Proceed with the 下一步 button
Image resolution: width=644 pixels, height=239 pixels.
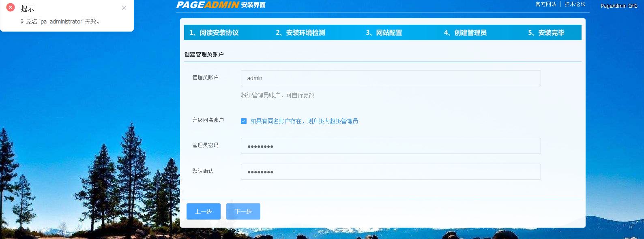point(243,211)
